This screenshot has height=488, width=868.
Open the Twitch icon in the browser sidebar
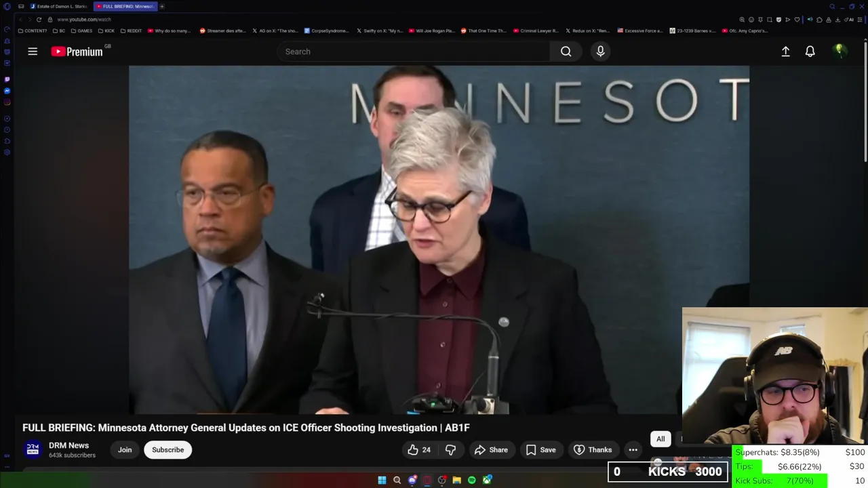coord(7,79)
